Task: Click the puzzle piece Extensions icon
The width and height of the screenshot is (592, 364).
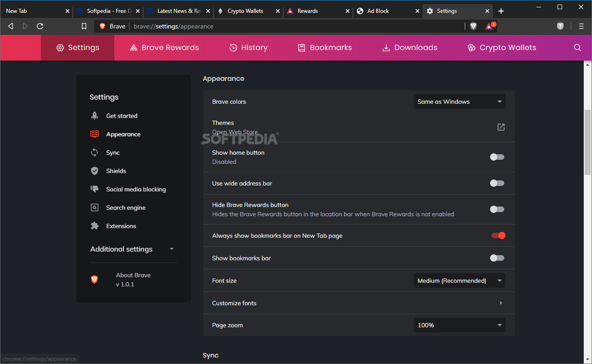Action: [x=95, y=226]
